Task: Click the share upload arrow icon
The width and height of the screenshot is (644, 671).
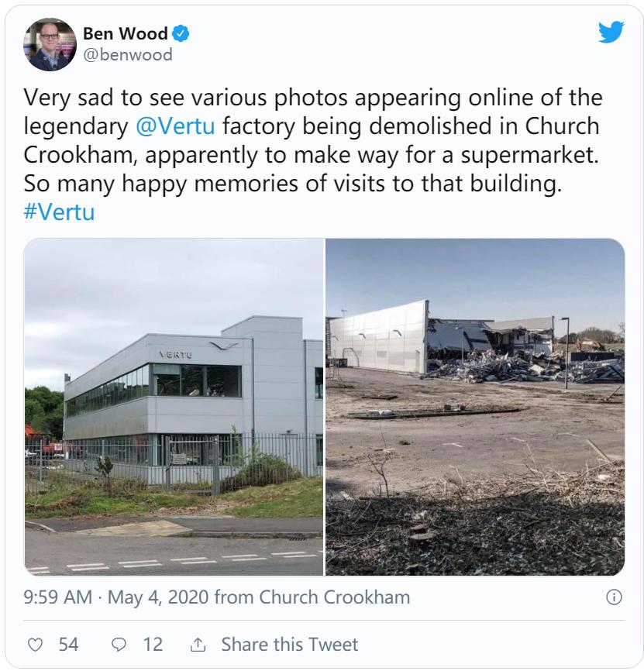Action: (x=198, y=644)
